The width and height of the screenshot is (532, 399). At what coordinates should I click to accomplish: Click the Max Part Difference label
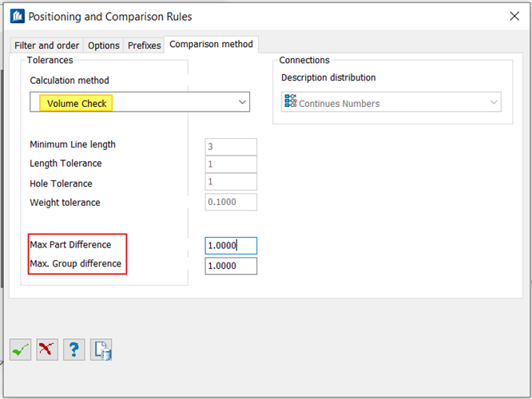[70, 244]
